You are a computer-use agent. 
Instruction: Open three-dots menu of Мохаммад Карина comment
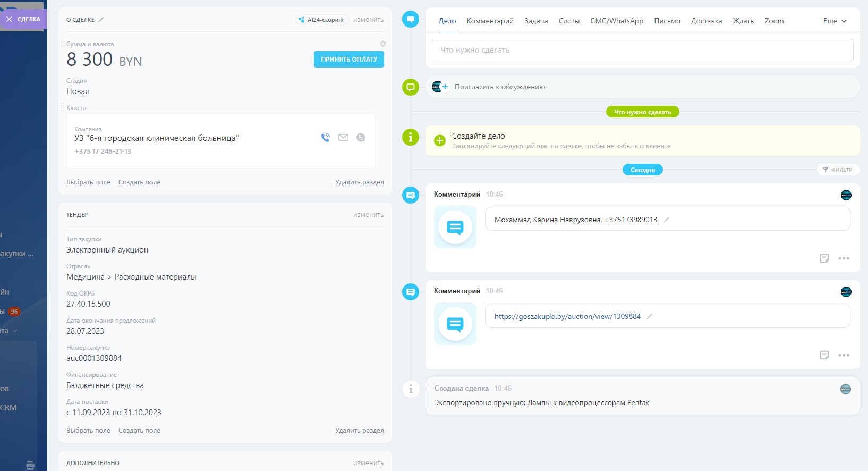point(844,258)
